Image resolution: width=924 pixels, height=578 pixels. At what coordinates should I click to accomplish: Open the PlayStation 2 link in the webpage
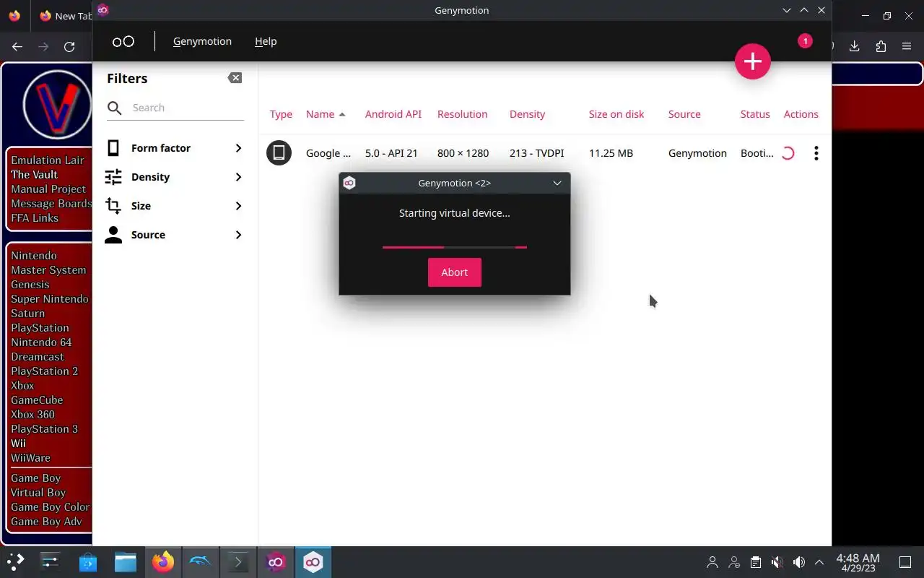tap(44, 371)
